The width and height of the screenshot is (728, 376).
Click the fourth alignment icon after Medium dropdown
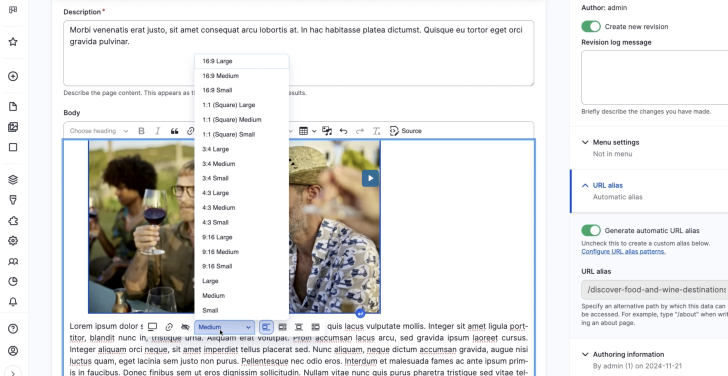tap(316, 327)
